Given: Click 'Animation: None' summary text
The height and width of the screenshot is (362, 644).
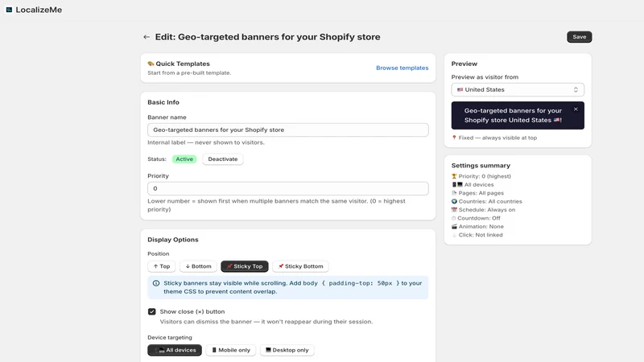Looking at the screenshot, I should pos(481,227).
